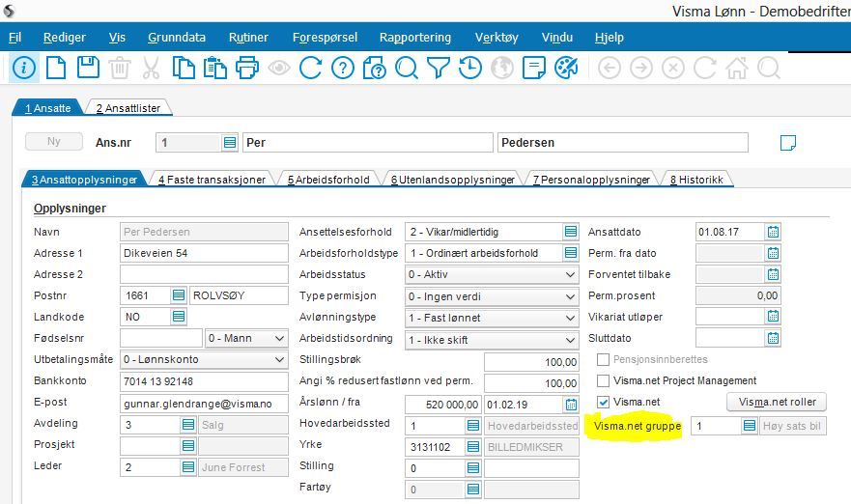851x504 pixels.
Task: Open Ansettelsesforhold selection list
Action: coord(571,232)
